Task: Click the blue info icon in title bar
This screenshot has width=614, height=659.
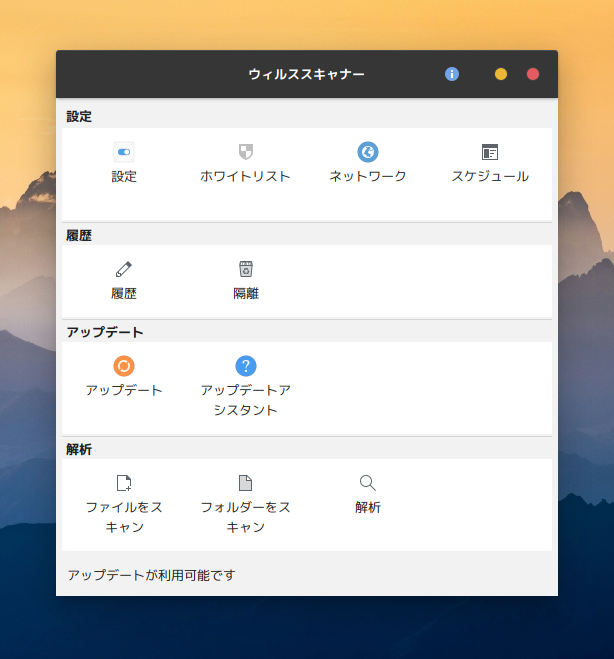Action: [452, 74]
